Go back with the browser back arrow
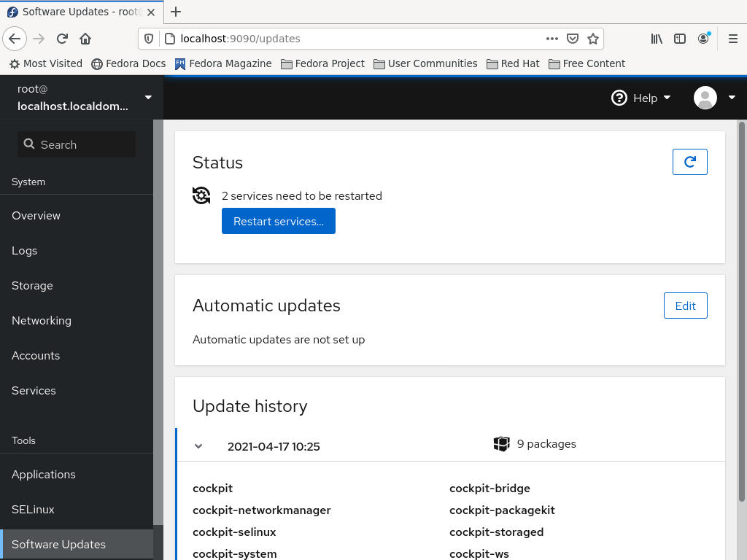The width and height of the screenshot is (747, 560). tap(15, 39)
